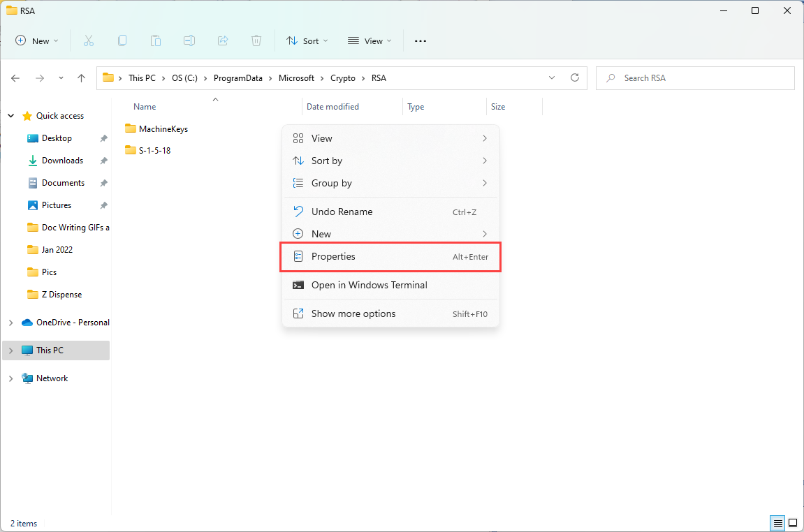
Task: Open the MachineKeys folder
Action: (x=162, y=128)
